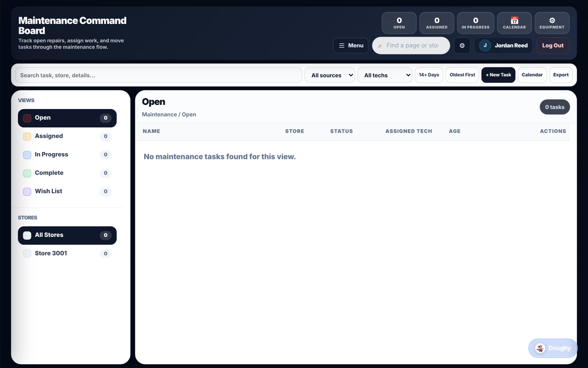
Task: Select All Stores in the sidebar
Action: pyautogui.click(x=67, y=236)
